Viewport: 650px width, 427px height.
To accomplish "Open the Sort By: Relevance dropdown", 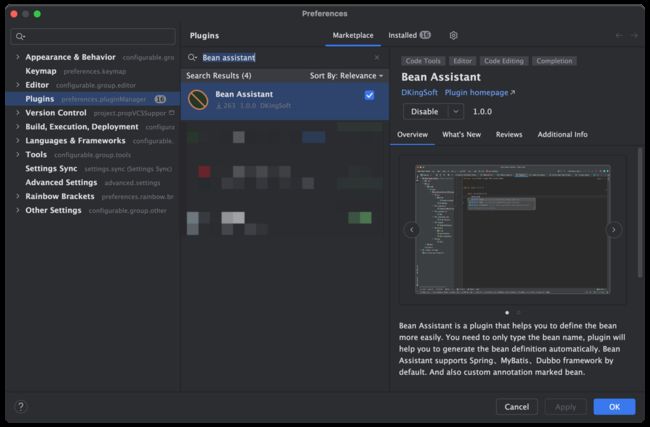I will point(346,76).
